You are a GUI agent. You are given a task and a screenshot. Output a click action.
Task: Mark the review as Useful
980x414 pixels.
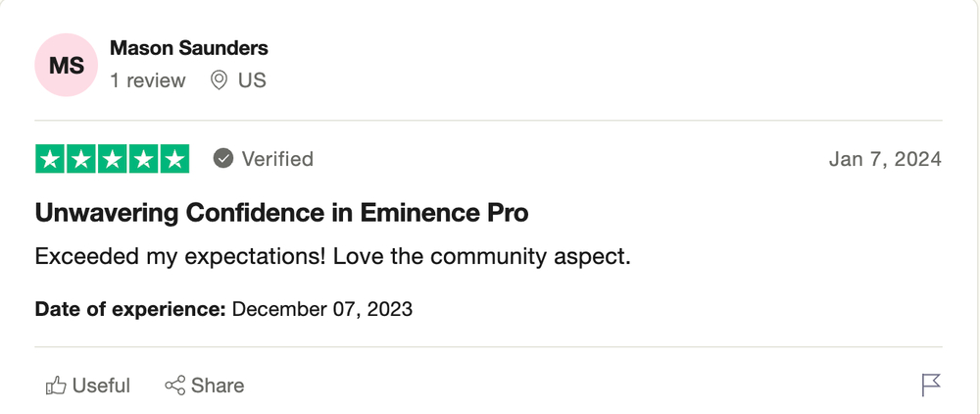pyautogui.click(x=88, y=386)
